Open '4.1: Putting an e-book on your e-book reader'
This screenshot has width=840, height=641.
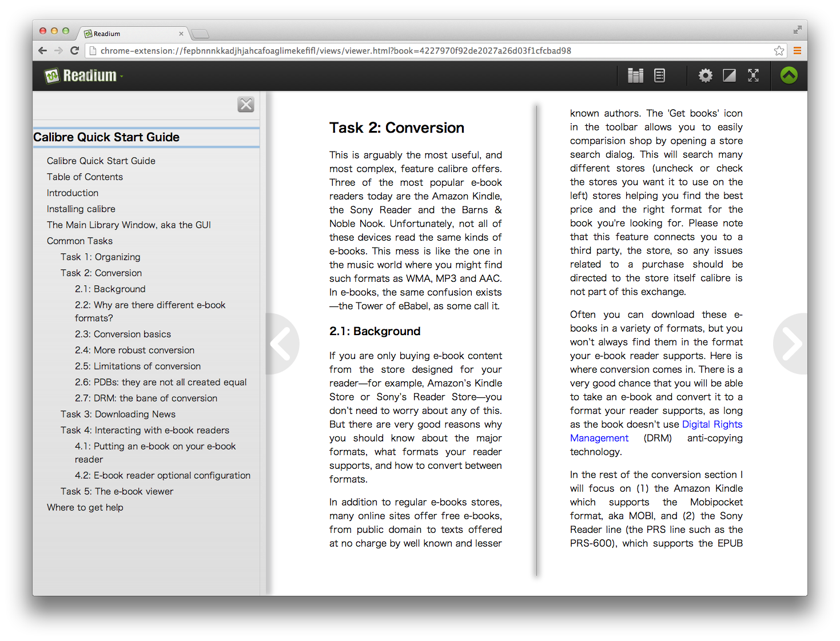(x=156, y=452)
